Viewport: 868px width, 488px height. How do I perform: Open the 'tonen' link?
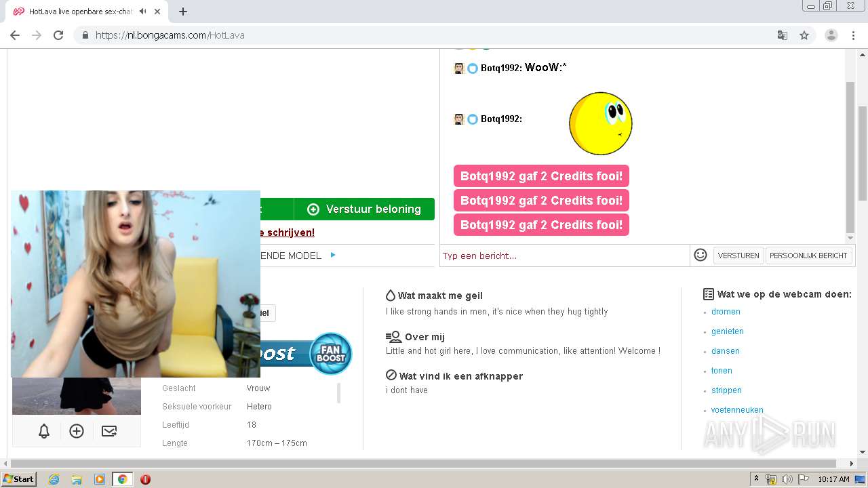[x=722, y=371]
